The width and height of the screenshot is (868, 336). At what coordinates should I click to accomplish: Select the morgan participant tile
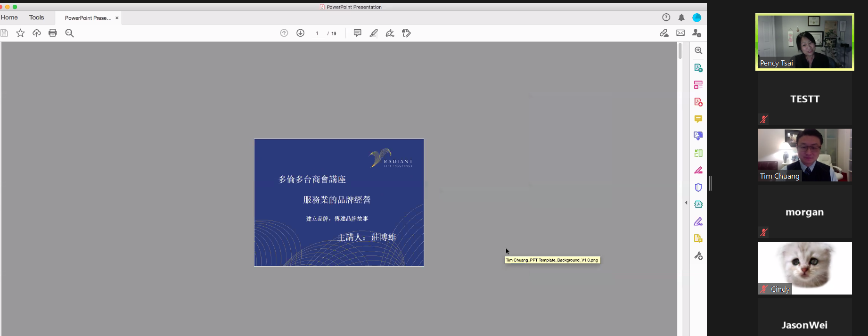pos(805,212)
